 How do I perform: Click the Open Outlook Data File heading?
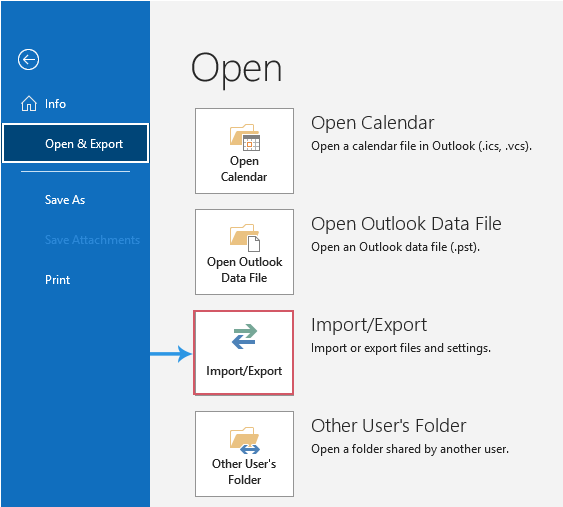pos(406,224)
